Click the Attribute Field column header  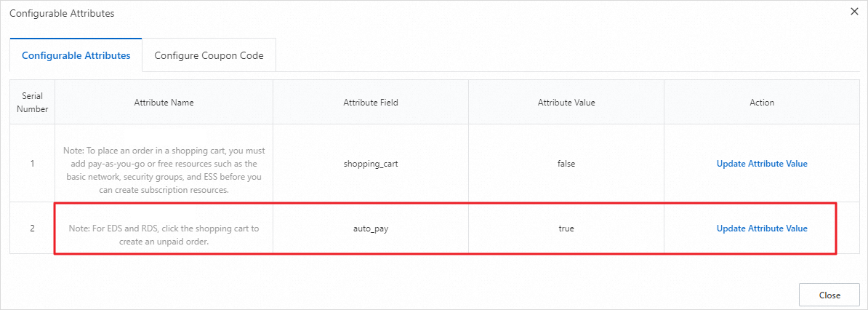[371, 103]
